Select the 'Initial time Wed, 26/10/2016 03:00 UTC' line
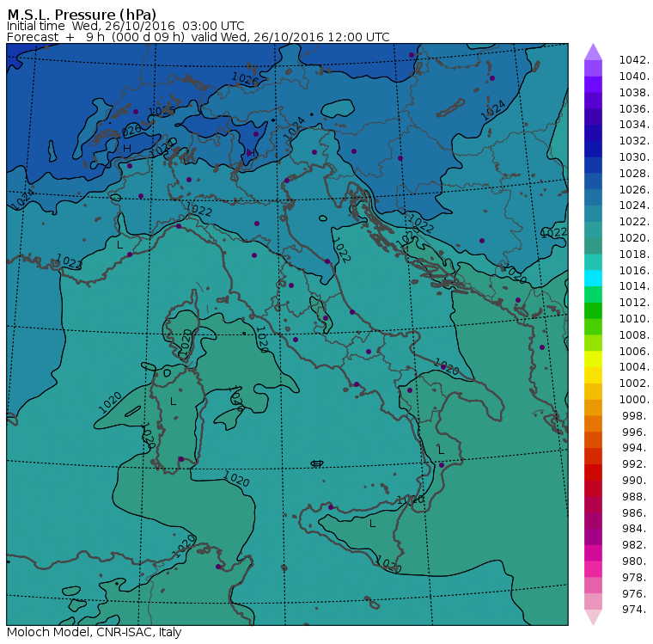Image resolution: width=653 pixels, height=644 pixels. coord(125,26)
